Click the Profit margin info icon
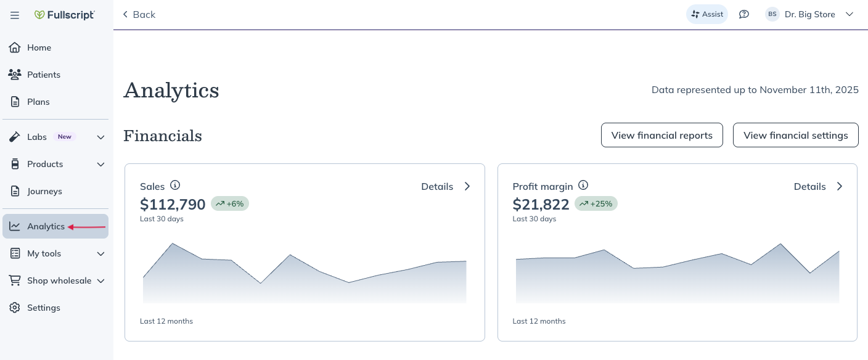 pyautogui.click(x=583, y=185)
